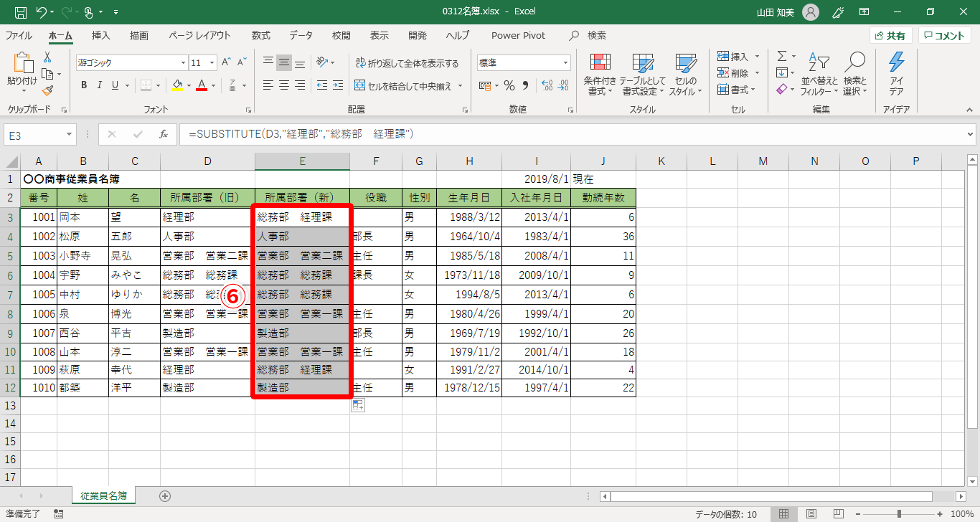Expand the 挿入 cells dropdown
The width and height of the screenshot is (980, 522).
(756, 57)
